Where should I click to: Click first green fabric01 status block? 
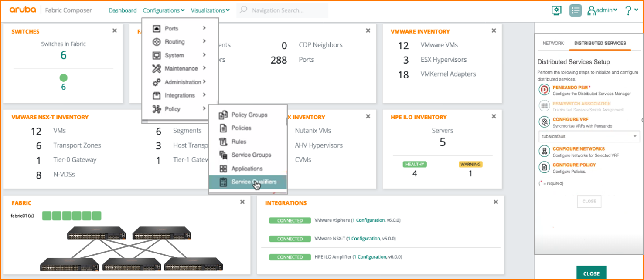[x=47, y=216]
